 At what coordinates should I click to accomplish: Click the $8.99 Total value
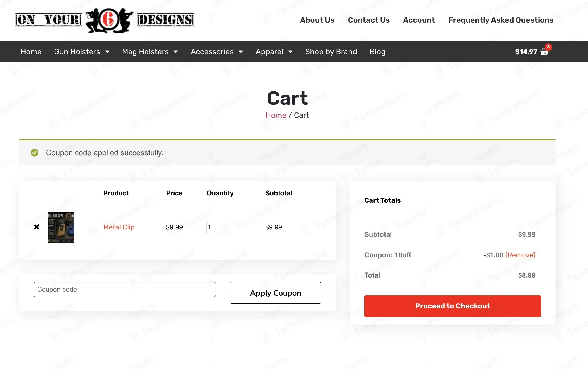[527, 275]
